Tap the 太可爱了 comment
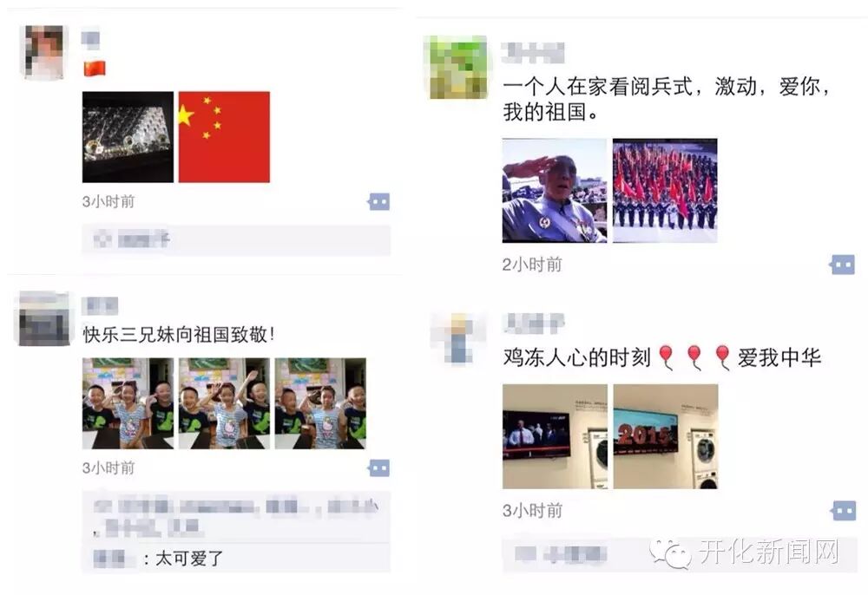 tap(189, 559)
